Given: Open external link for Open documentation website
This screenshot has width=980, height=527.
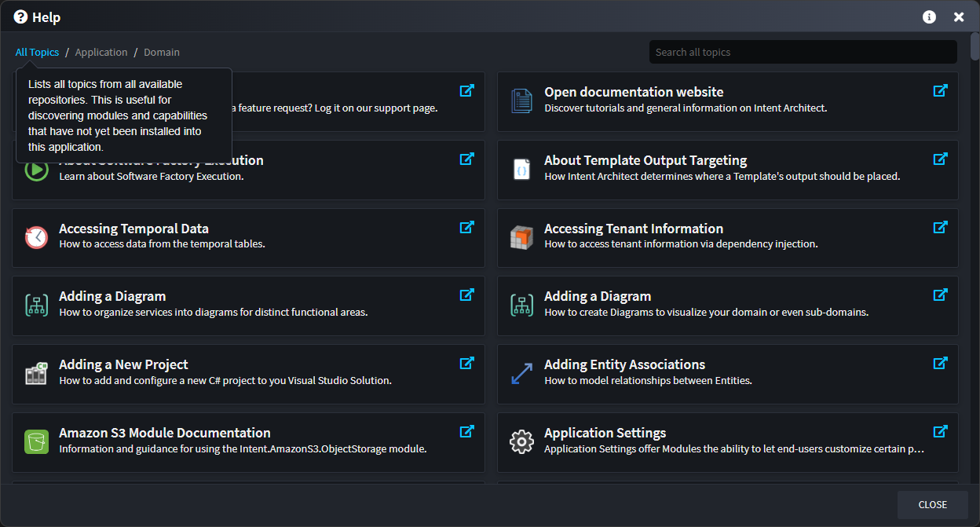Looking at the screenshot, I should pos(939,91).
